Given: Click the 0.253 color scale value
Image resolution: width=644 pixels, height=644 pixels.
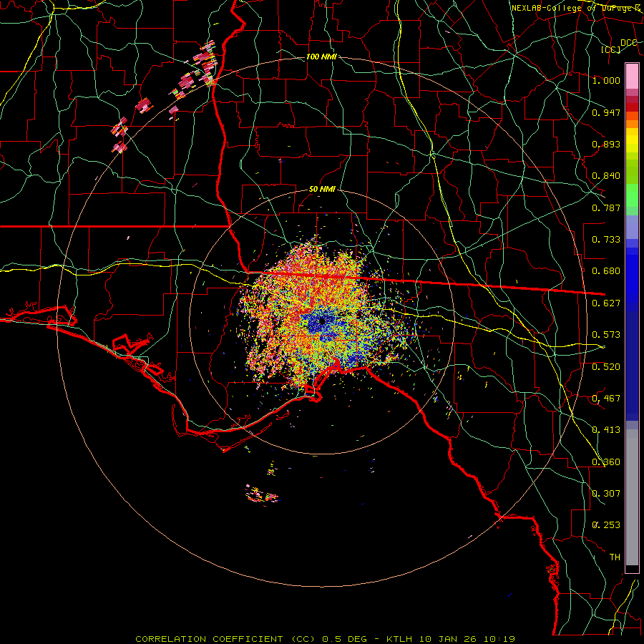Looking at the screenshot, I should [x=606, y=525].
